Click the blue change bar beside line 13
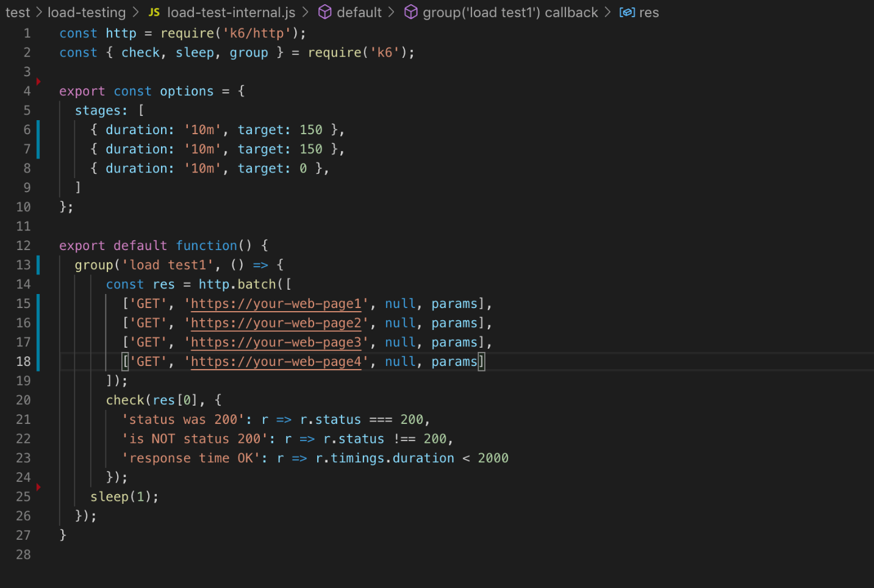 tap(38, 265)
